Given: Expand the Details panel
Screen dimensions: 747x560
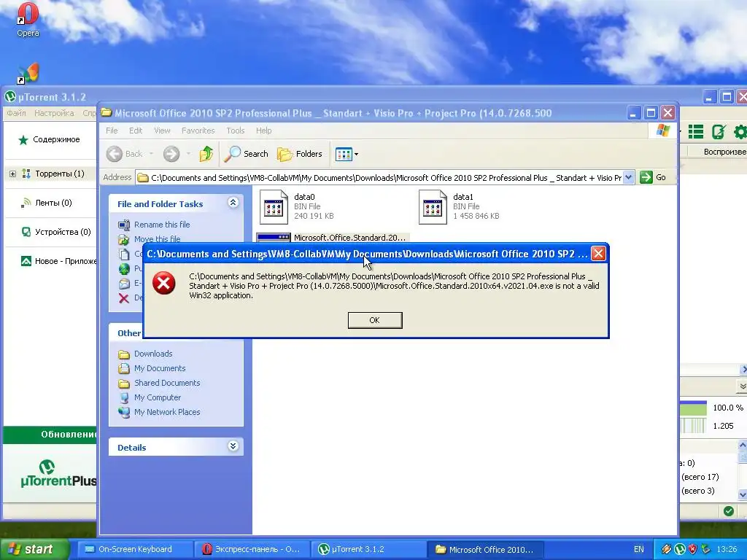Looking at the screenshot, I should point(233,446).
